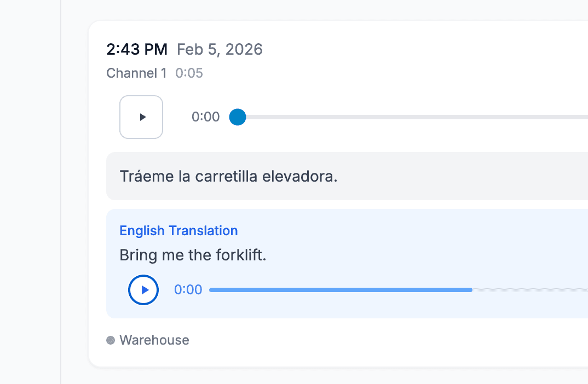588x384 pixels.
Task: Click the 0:00 timestamp of the translation audio
Action: 188,289
